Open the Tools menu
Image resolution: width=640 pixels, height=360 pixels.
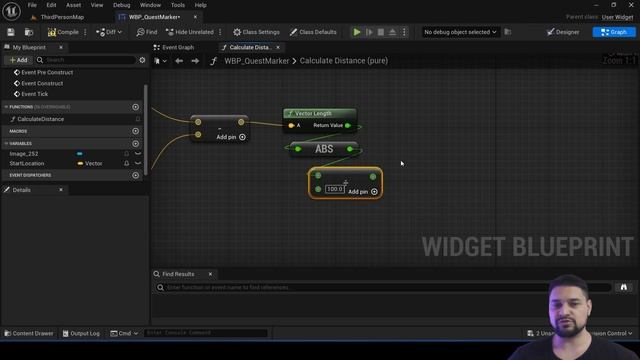tap(178, 5)
